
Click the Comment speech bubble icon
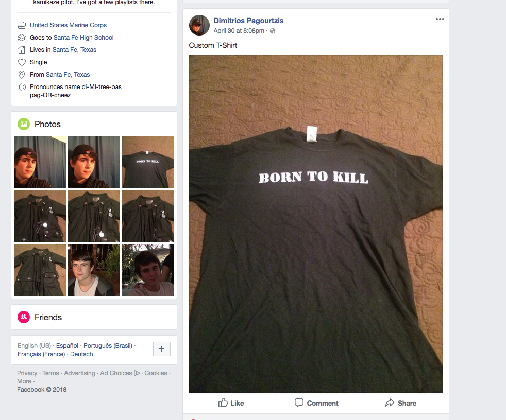click(299, 402)
